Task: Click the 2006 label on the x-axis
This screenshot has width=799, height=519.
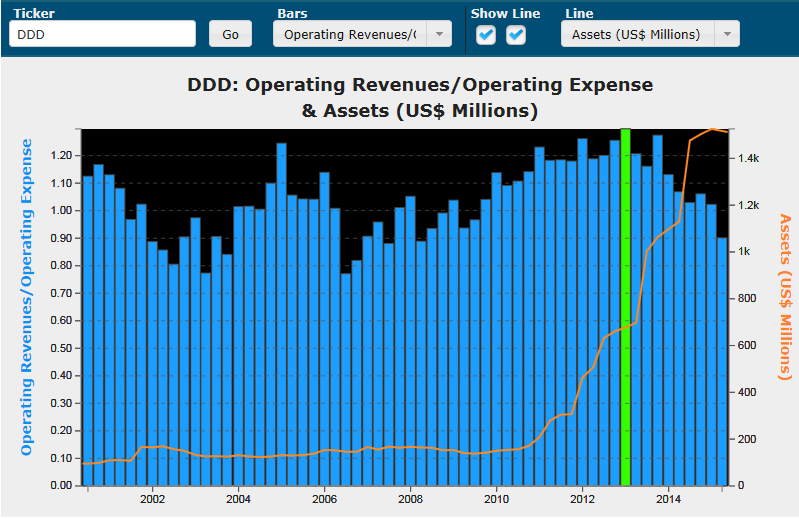Action: point(325,499)
